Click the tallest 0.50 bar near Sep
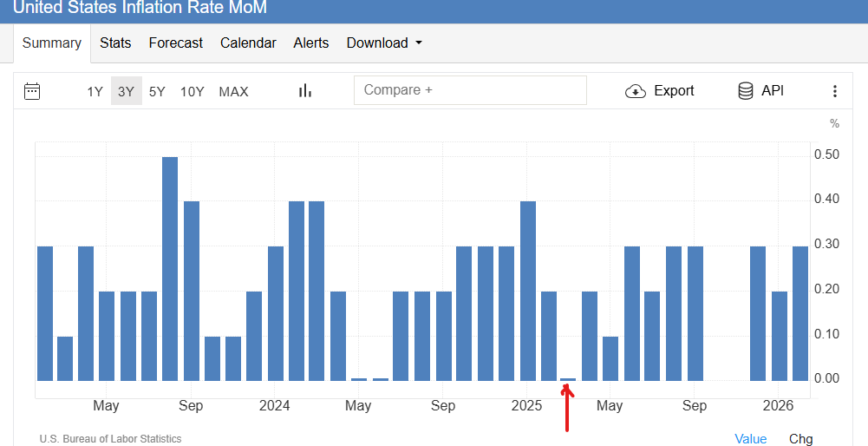The image size is (868, 446). click(170, 269)
